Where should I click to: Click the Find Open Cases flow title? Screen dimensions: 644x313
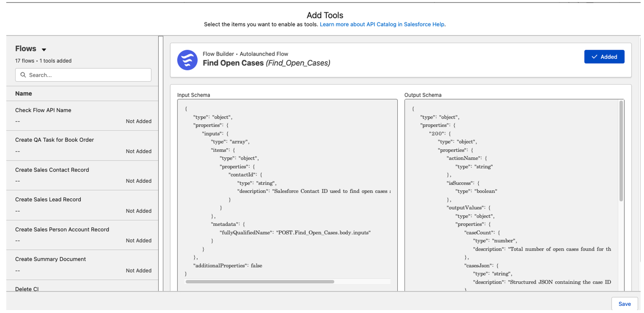coord(266,63)
